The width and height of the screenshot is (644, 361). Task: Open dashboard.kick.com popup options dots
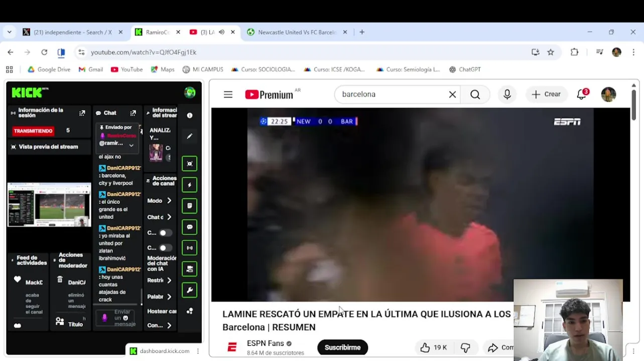click(198, 351)
